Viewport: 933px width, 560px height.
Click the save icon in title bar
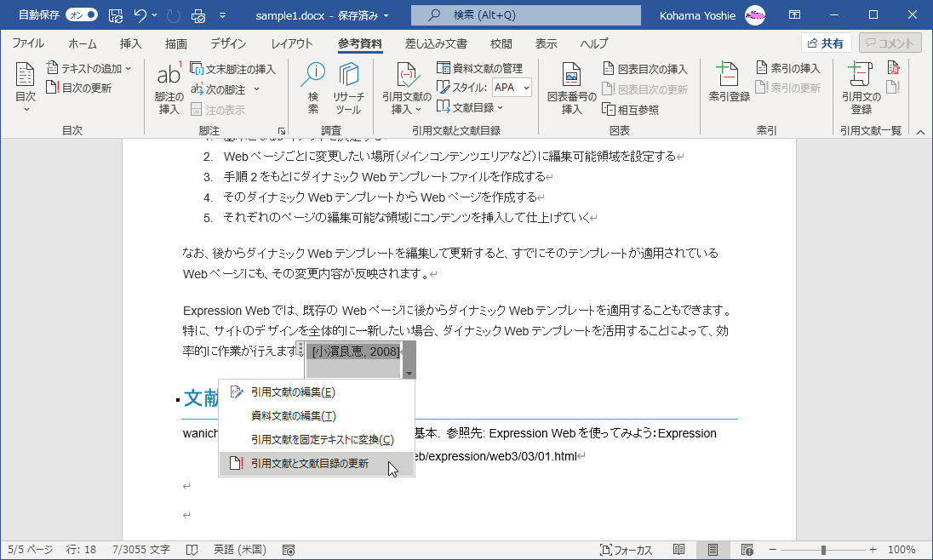pos(116,15)
